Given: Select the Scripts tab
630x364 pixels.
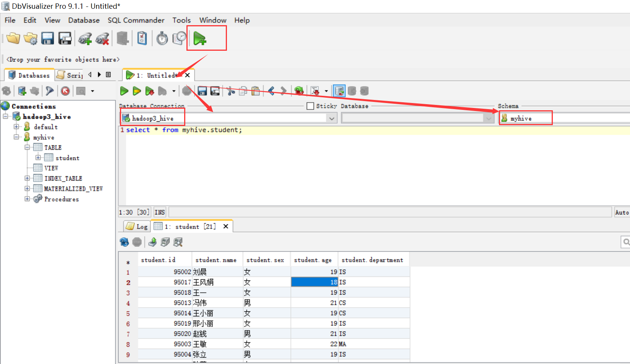Looking at the screenshot, I should (x=70, y=75).
